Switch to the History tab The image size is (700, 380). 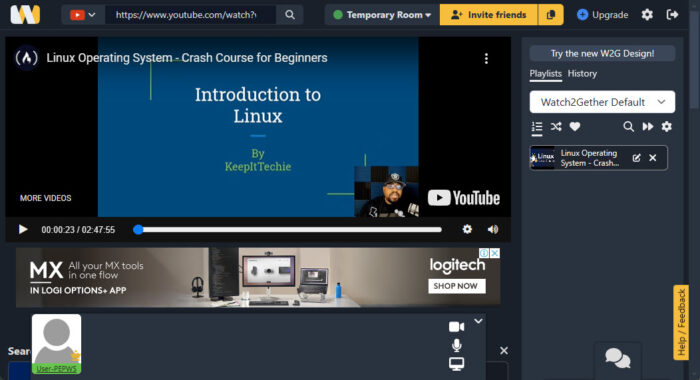point(582,74)
